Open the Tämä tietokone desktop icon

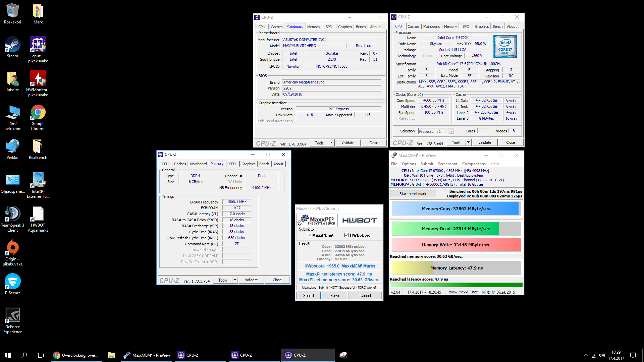click(x=12, y=117)
